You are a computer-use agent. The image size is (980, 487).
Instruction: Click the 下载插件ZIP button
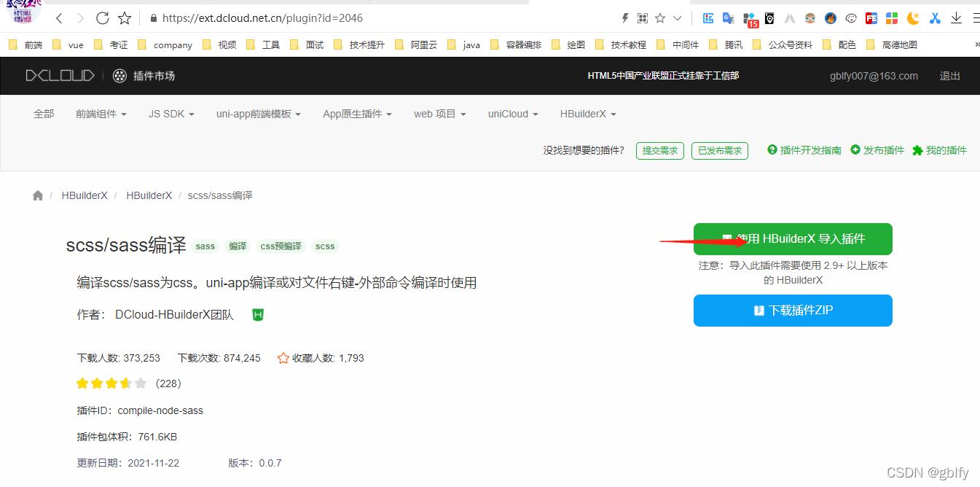coord(793,310)
